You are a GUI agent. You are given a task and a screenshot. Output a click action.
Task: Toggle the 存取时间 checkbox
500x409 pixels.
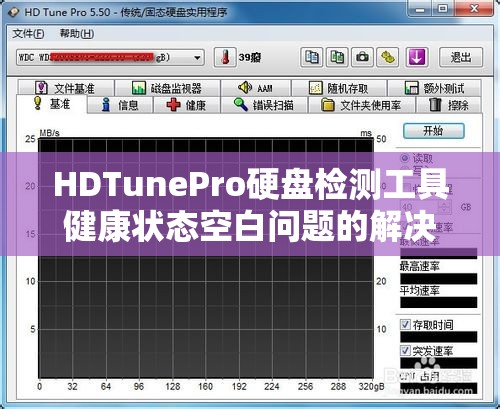[405, 324]
